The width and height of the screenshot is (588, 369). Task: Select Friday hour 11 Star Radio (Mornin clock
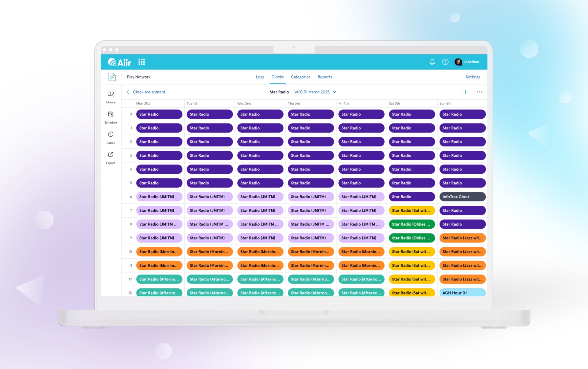click(x=361, y=265)
